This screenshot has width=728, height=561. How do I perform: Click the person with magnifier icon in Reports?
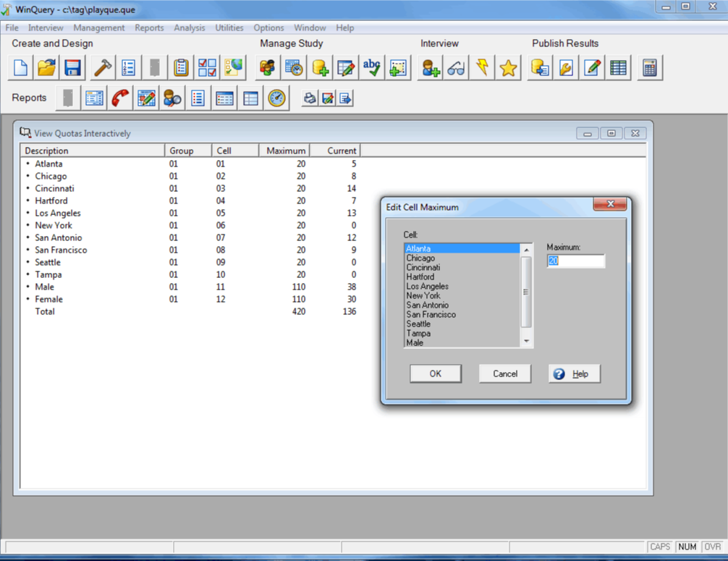click(172, 98)
